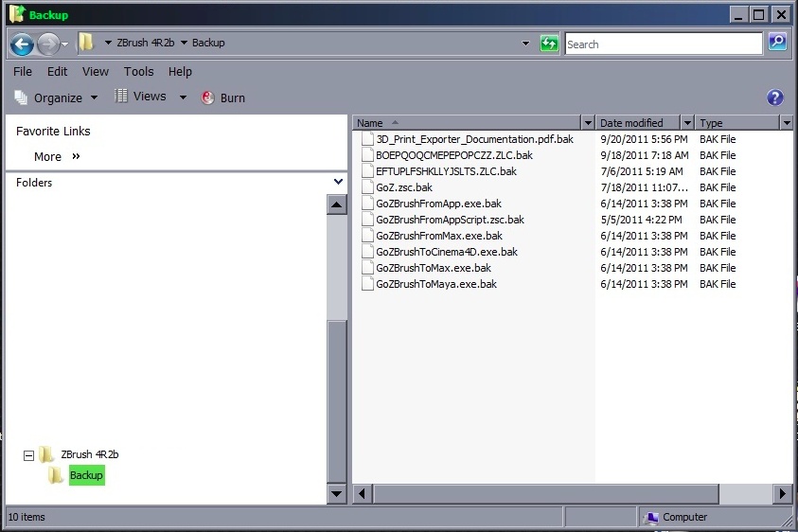Click date 9/18/2011 7:18 AM cell
The image size is (798, 532).
(645, 155)
